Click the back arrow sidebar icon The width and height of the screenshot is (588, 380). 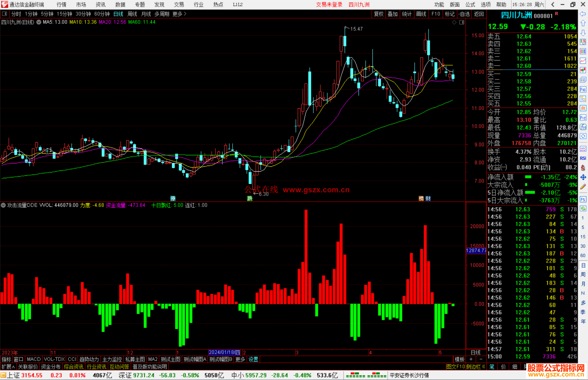(x=583, y=14)
